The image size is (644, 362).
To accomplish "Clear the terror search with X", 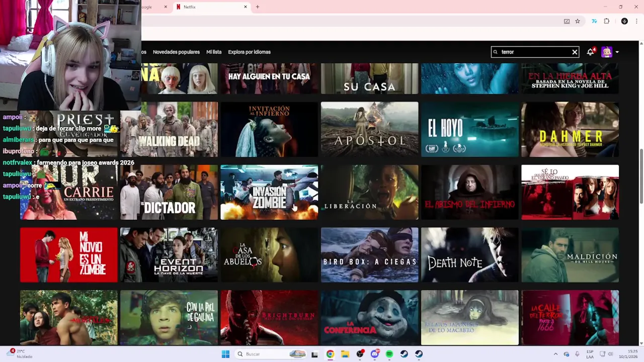I will [575, 52].
